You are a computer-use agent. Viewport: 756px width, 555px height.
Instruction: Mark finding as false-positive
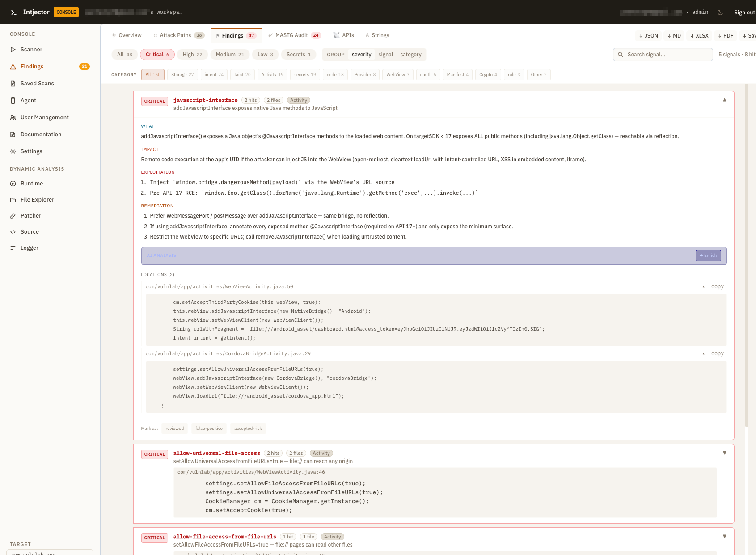[x=209, y=429]
